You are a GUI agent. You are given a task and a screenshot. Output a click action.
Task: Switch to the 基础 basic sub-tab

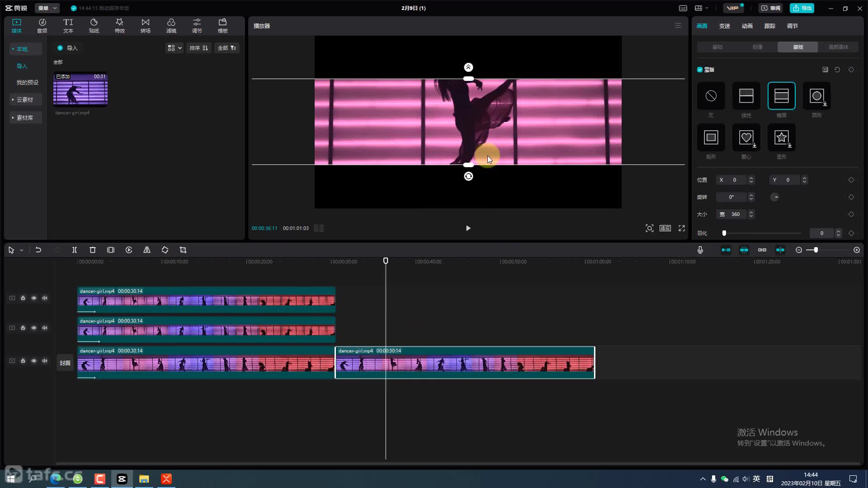(717, 47)
